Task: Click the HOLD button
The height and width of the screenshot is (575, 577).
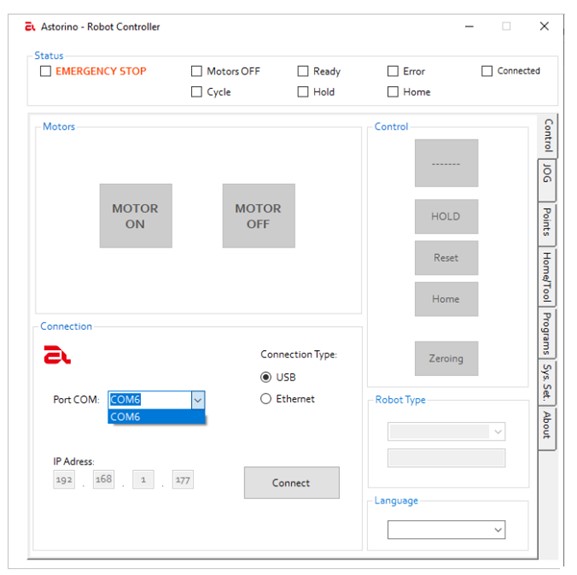Action: (x=446, y=216)
